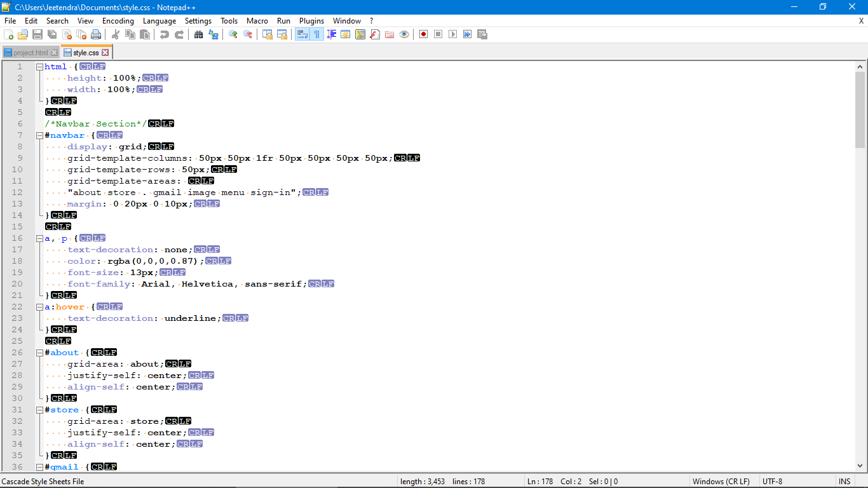Click the Paste clipboard icon
The image size is (868, 488).
145,34
